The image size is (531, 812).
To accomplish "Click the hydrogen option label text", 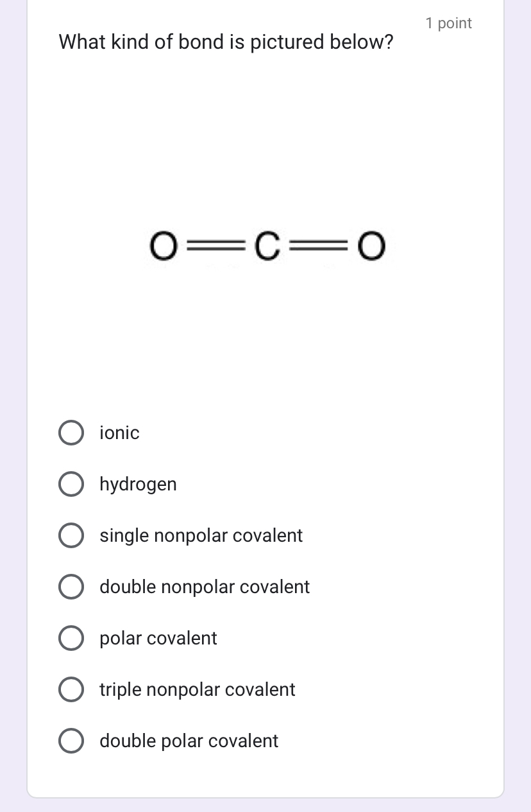I will 138,484.
